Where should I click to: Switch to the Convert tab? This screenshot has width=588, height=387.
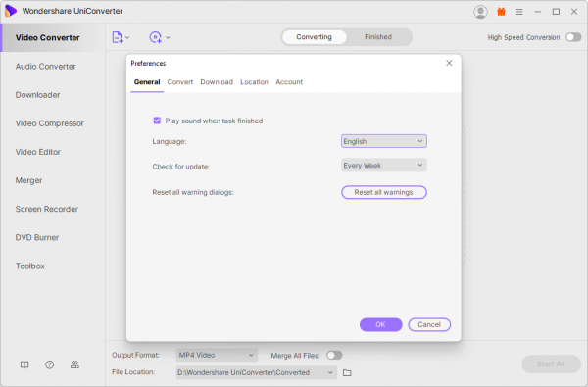(x=180, y=81)
